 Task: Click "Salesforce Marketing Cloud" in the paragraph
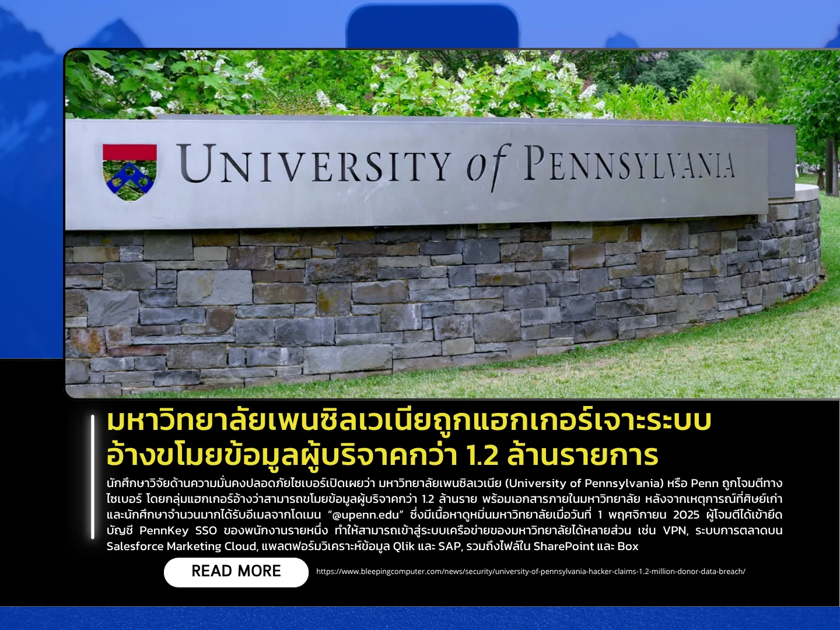(x=181, y=547)
